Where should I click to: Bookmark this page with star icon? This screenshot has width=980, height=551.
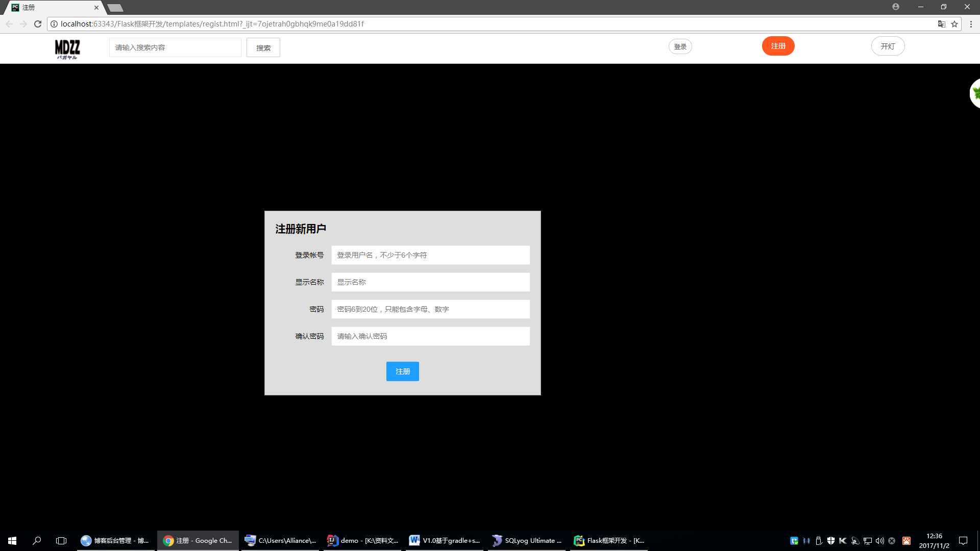pos(954,24)
